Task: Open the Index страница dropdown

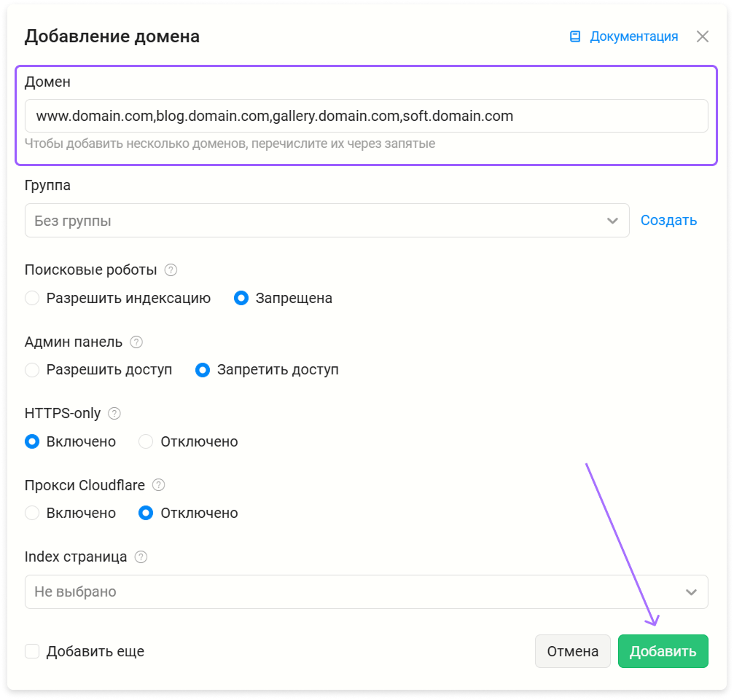Action: (366, 592)
